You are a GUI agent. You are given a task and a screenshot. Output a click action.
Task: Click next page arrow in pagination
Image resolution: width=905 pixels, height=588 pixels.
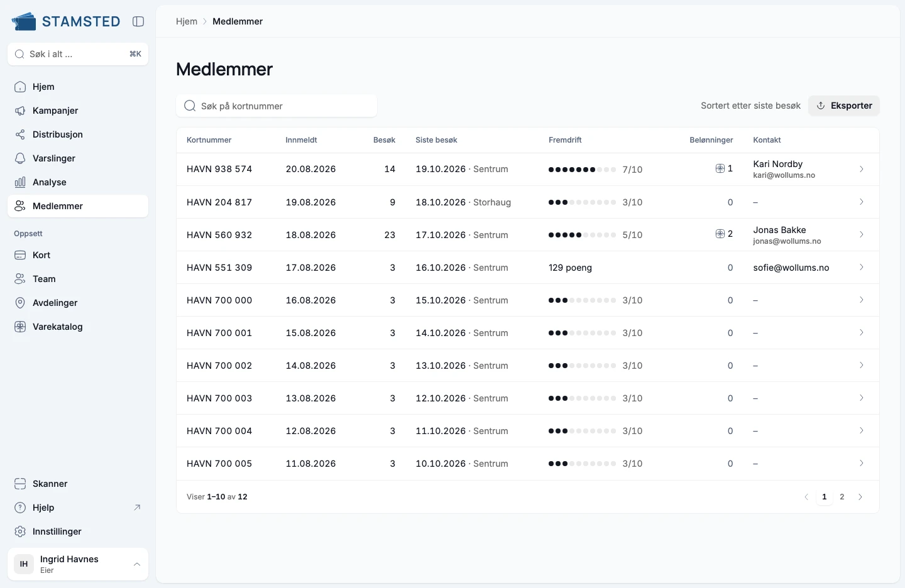click(860, 497)
